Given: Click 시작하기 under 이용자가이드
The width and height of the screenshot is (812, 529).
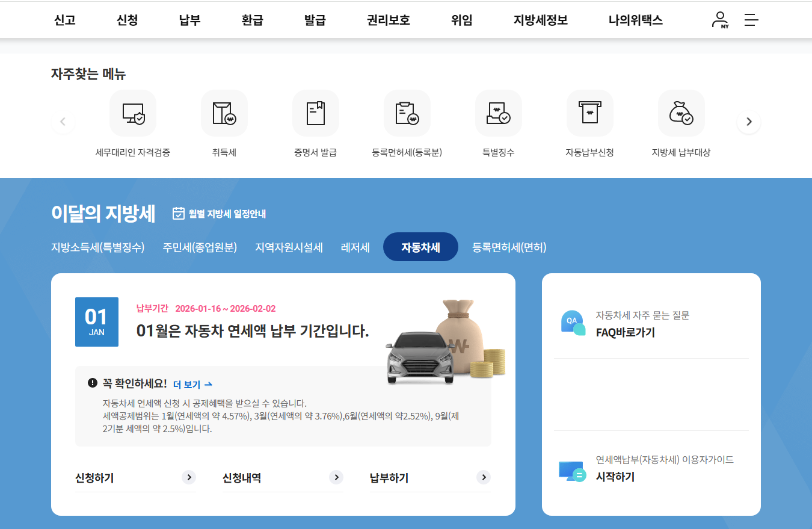Looking at the screenshot, I should click(615, 477).
